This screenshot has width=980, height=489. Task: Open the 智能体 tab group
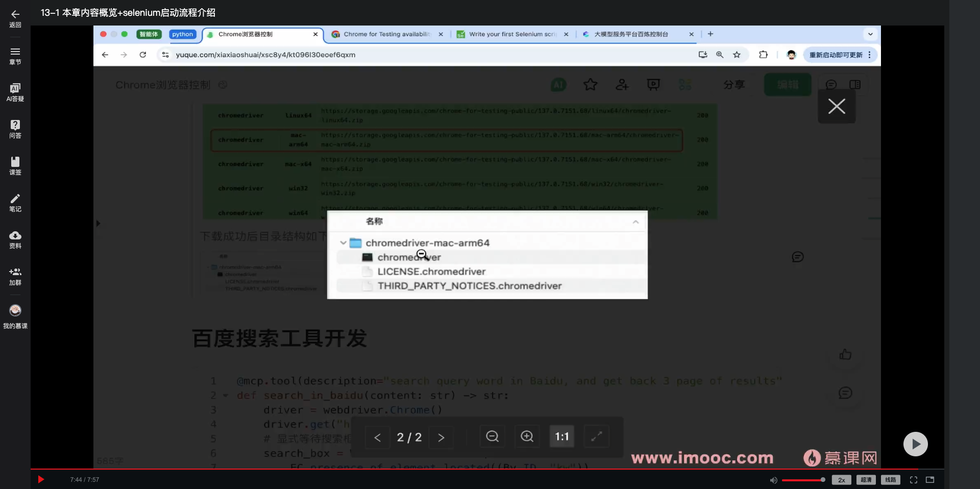point(149,34)
